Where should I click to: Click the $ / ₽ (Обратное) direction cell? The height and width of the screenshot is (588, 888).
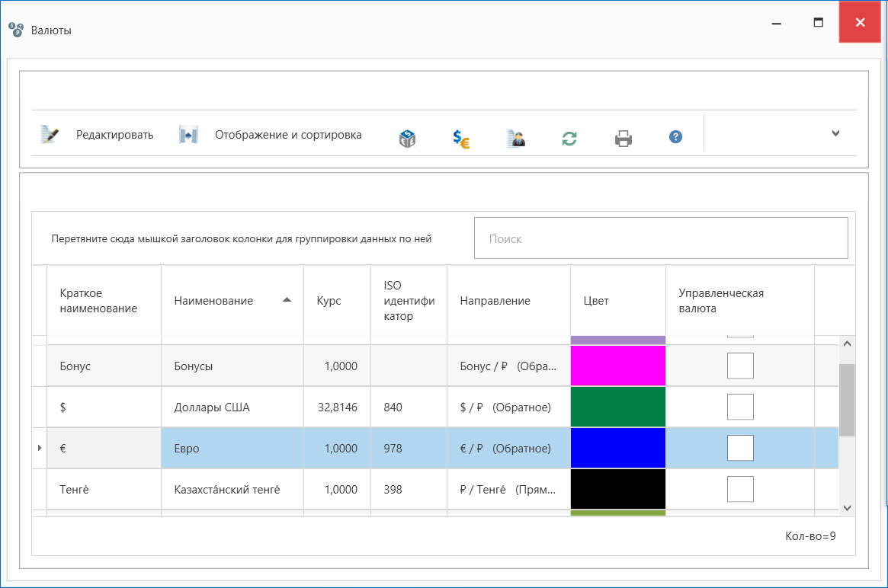(508, 407)
